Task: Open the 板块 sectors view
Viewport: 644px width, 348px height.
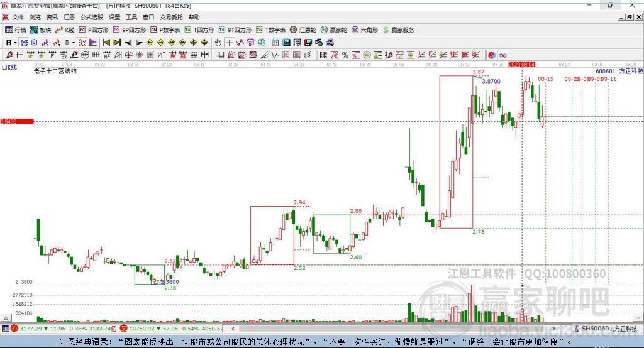Action: click(40, 30)
